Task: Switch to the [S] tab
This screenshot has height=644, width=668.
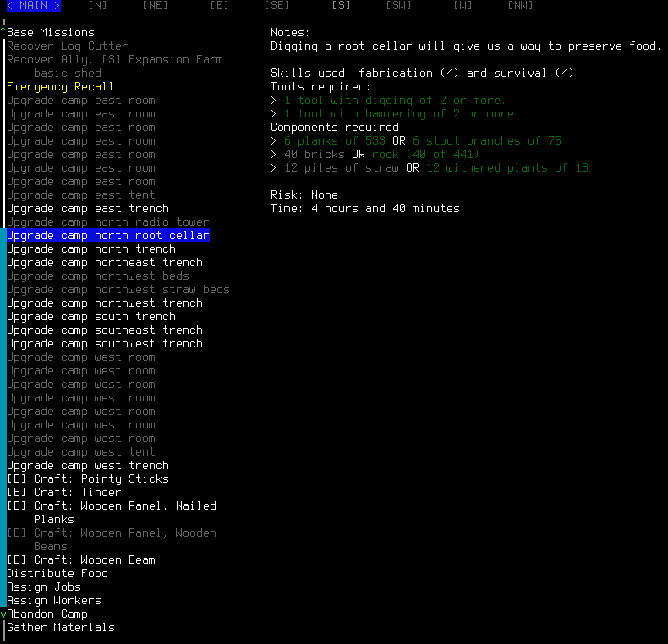Action: tap(341, 6)
